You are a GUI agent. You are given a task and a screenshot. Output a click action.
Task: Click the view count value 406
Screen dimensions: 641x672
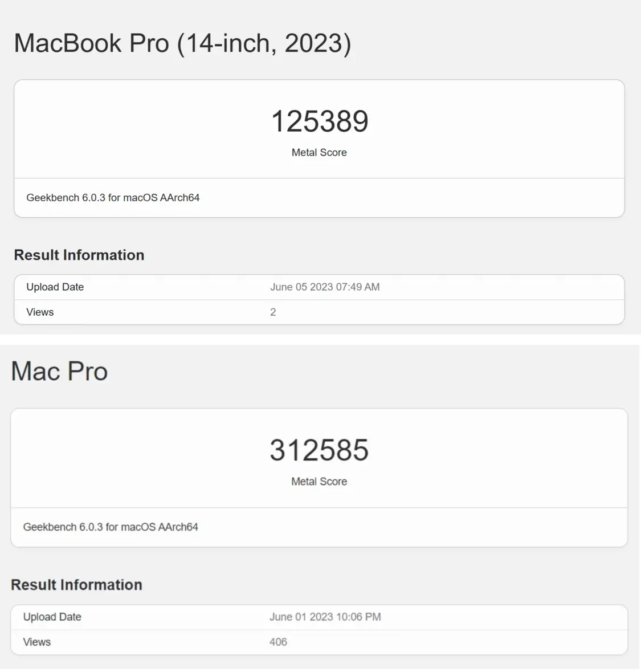coord(278,642)
